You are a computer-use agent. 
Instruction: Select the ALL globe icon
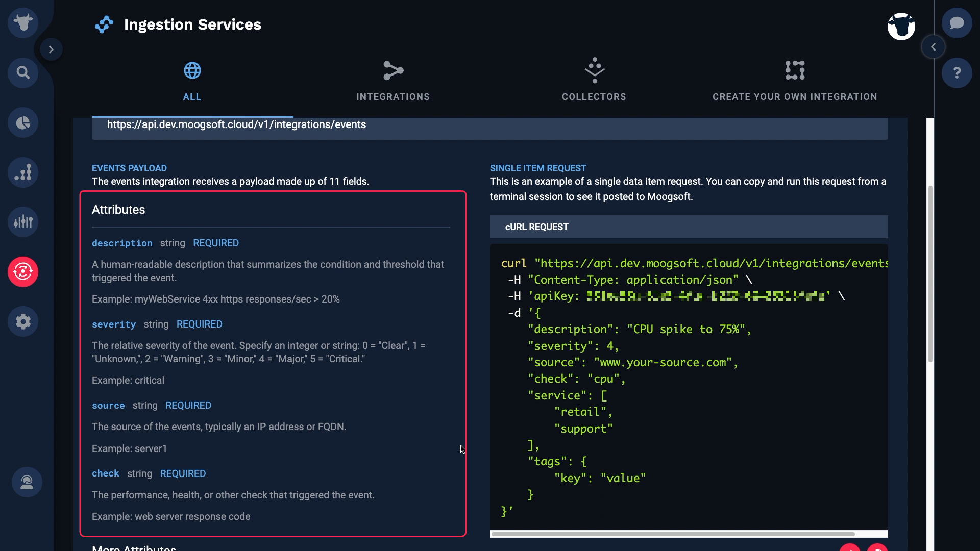192,70
